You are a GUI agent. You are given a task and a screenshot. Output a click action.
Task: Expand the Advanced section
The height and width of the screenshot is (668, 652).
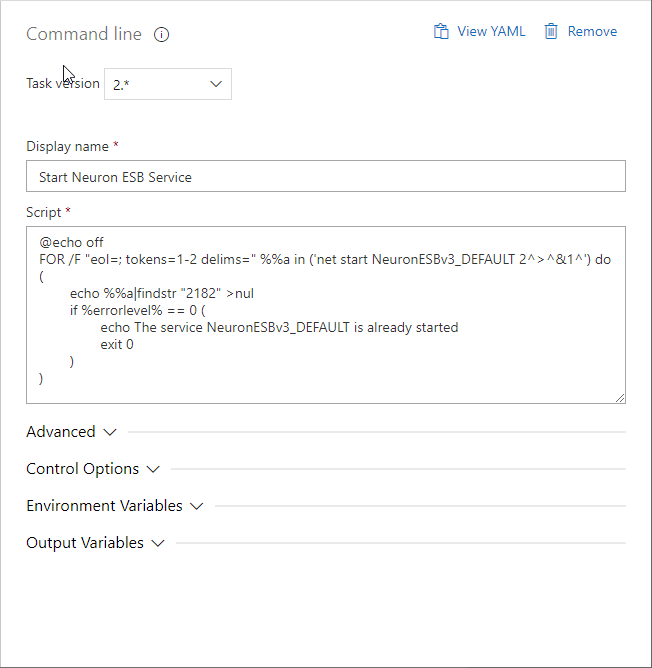(x=71, y=432)
